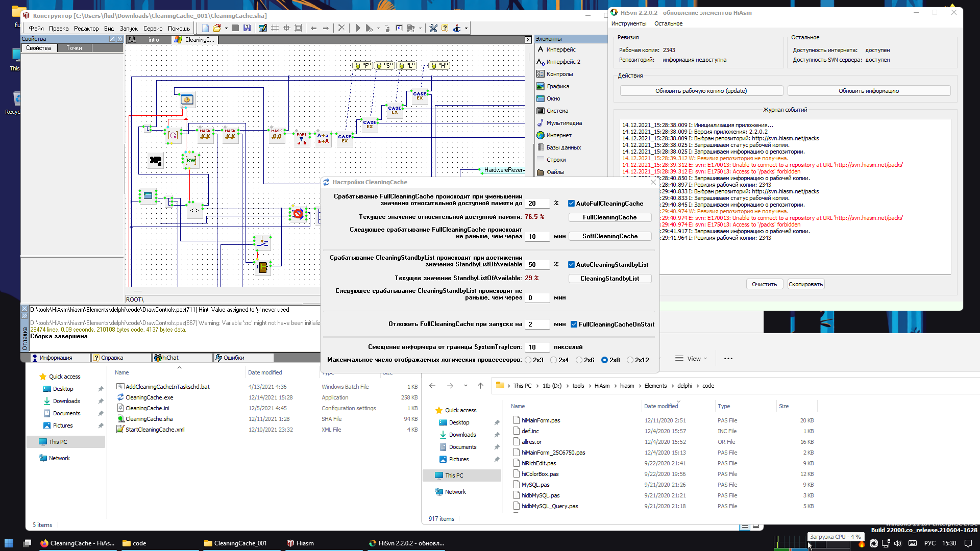The image size is (980, 551).
Task: Expand the info icon dropdown arrow
Action: click(x=466, y=29)
